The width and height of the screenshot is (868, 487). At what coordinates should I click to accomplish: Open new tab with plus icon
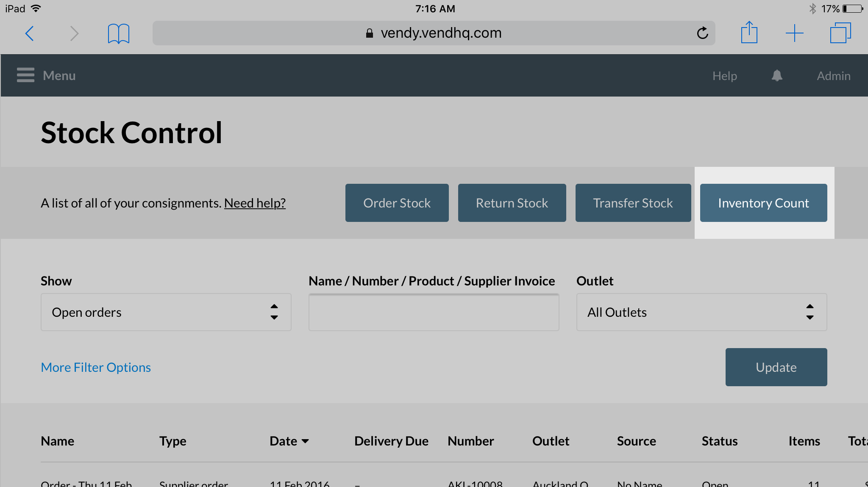(794, 33)
